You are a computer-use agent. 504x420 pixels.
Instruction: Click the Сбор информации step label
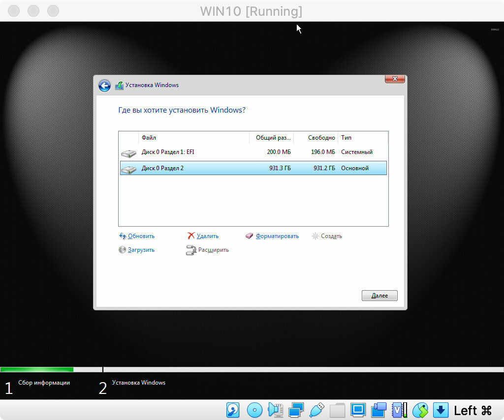tap(44, 383)
